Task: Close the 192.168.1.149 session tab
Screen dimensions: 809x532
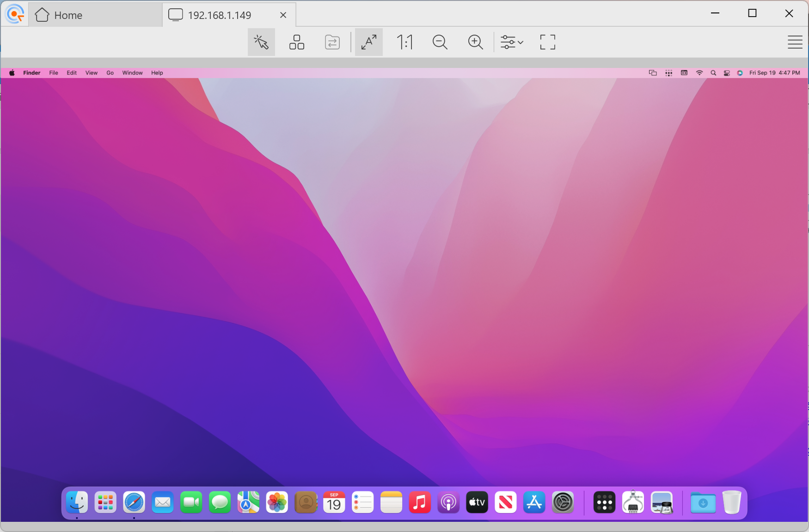Action: click(283, 14)
